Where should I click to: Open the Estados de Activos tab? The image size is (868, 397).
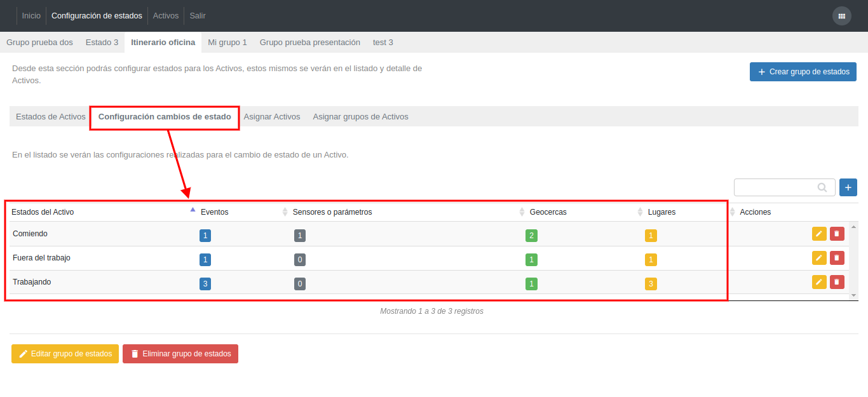pyautogui.click(x=50, y=117)
